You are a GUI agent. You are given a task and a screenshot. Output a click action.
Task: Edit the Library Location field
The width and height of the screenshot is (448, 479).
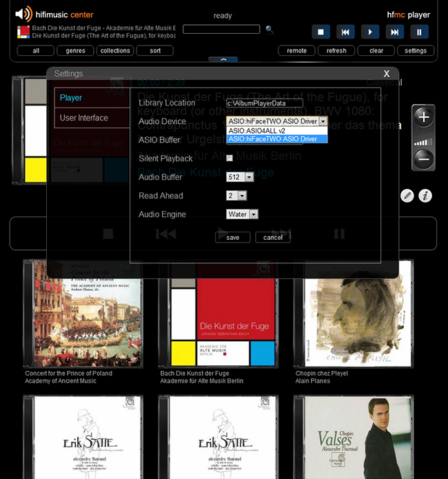(265, 103)
